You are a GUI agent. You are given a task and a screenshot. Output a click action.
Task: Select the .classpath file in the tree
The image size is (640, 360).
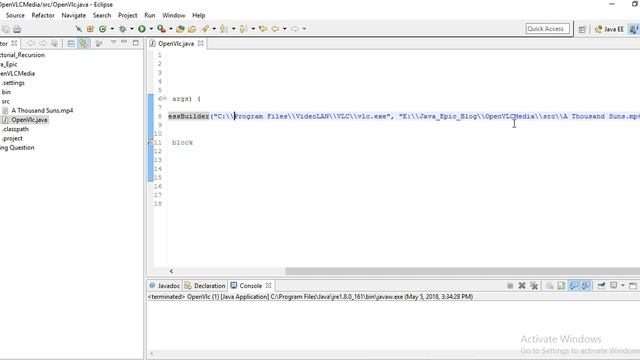click(15, 129)
